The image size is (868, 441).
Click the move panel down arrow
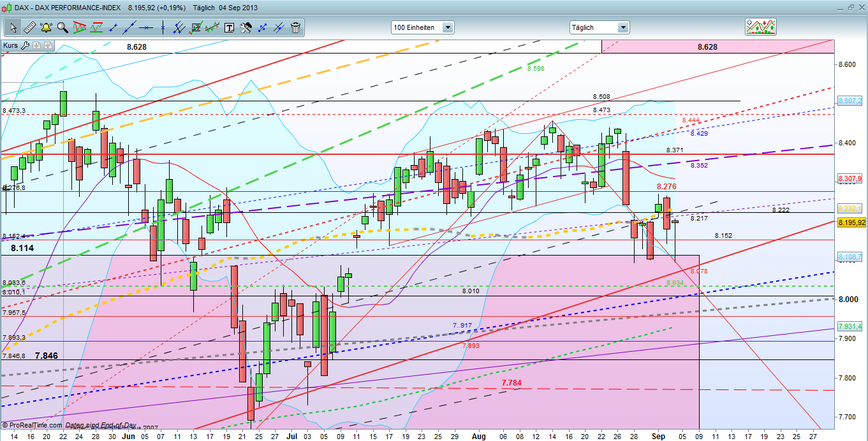(x=36, y=45)
